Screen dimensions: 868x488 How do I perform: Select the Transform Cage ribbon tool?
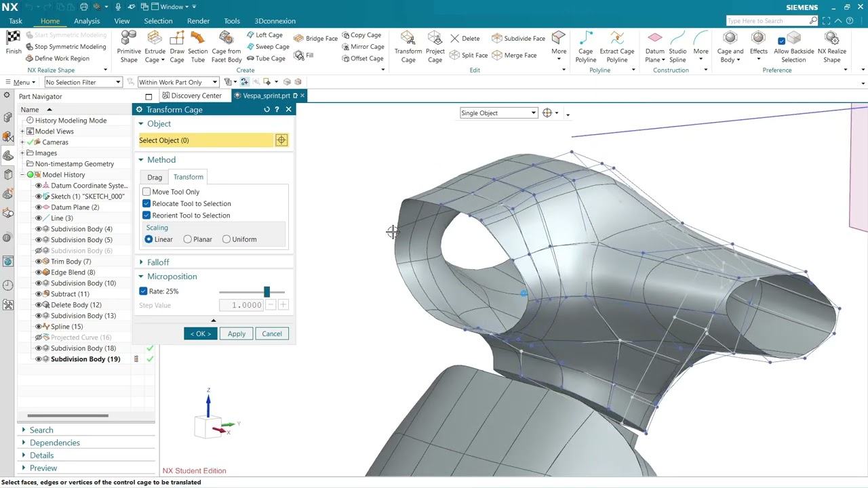[x=408, y=46]
